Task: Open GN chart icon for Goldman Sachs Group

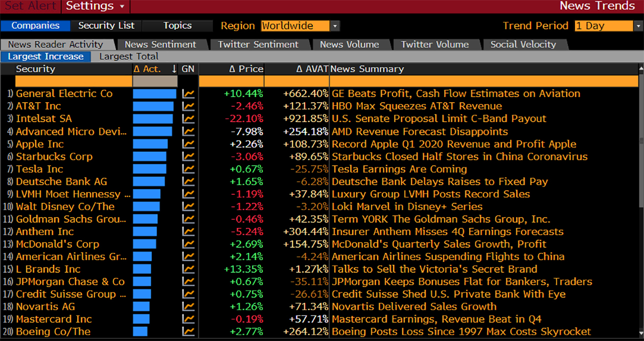Action: pos(189,219)
